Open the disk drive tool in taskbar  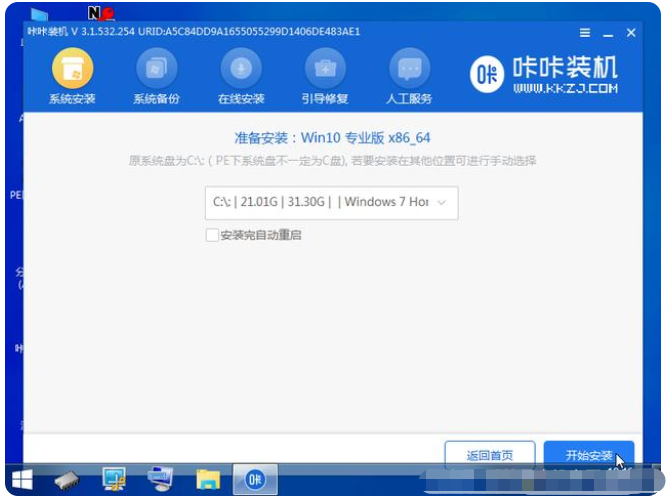(69, 480)
